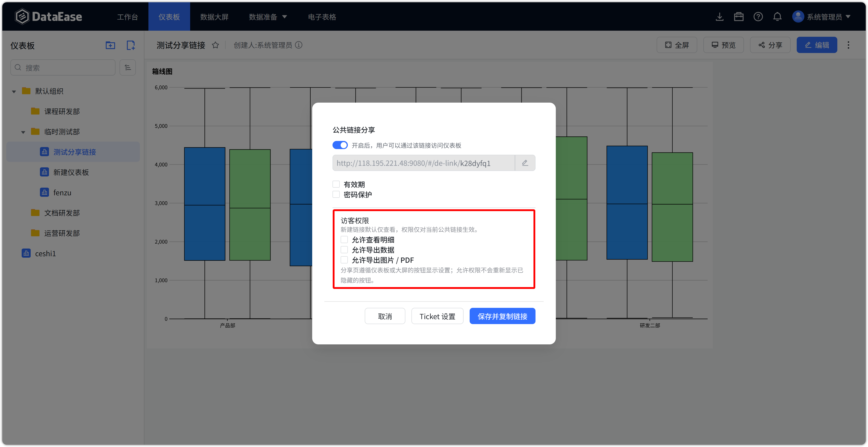Open the more options vertical dots menu
This screenshot has width=868, height=447.
(x=848, y=45)
